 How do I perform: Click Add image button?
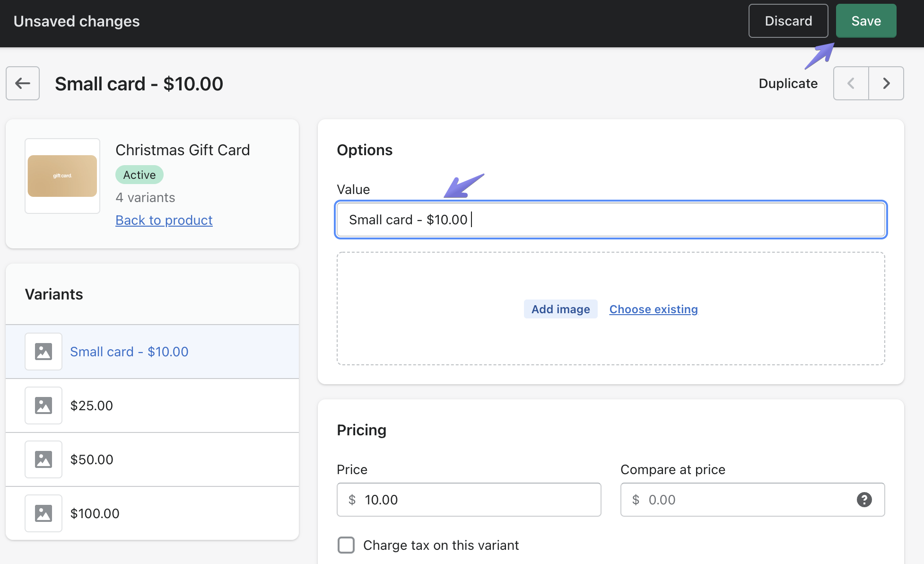pyautogui.click(x=560, y=309)
